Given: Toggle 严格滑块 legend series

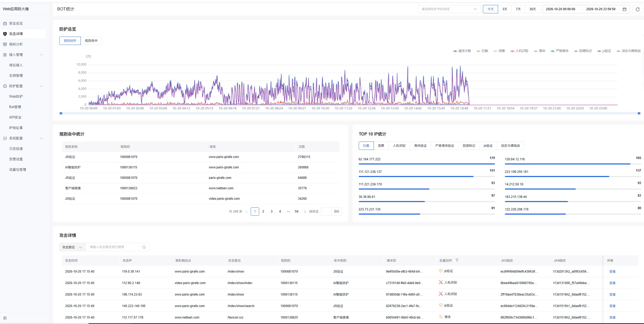Looking at the screenshot, I should point(560,51).
